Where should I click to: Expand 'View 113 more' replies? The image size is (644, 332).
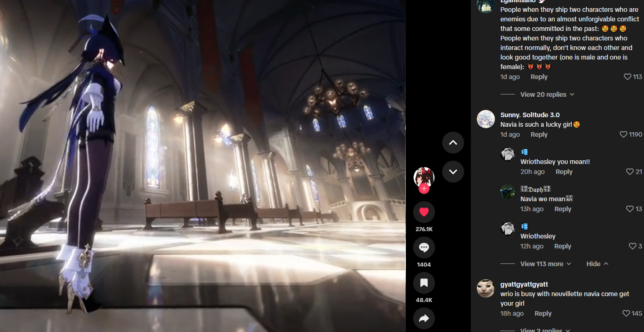pos(545,264)
